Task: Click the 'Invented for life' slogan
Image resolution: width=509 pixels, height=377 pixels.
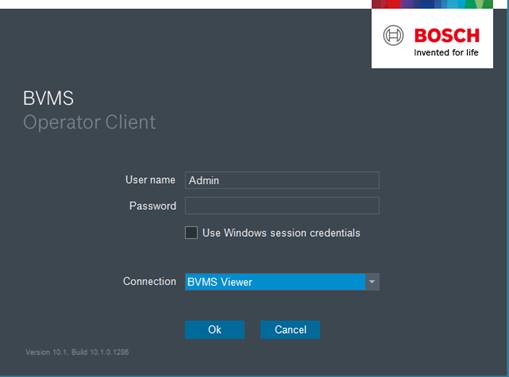Action: 446,53
